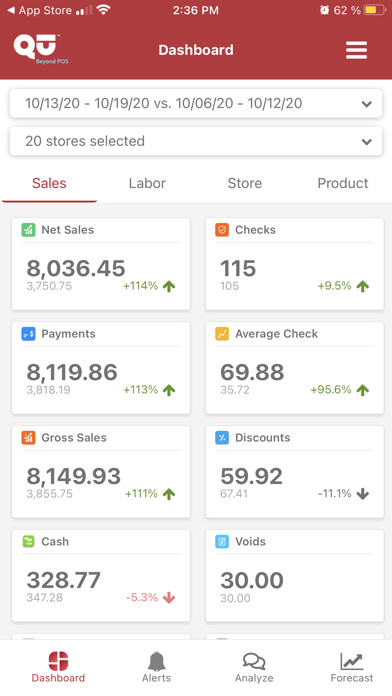Switch to the Labor tab
This screenshot has height=696, width=392.
[x=147, y=183]
